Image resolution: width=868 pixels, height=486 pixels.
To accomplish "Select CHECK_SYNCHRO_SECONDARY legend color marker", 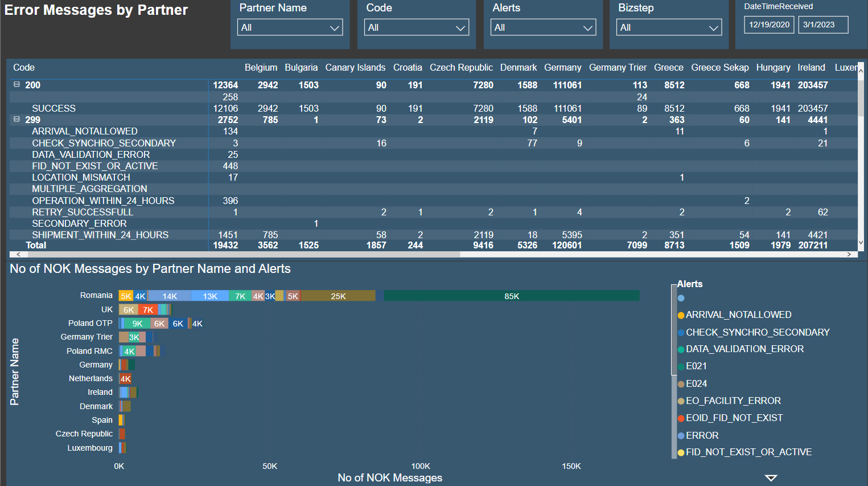I will click(x=681, y=332).
